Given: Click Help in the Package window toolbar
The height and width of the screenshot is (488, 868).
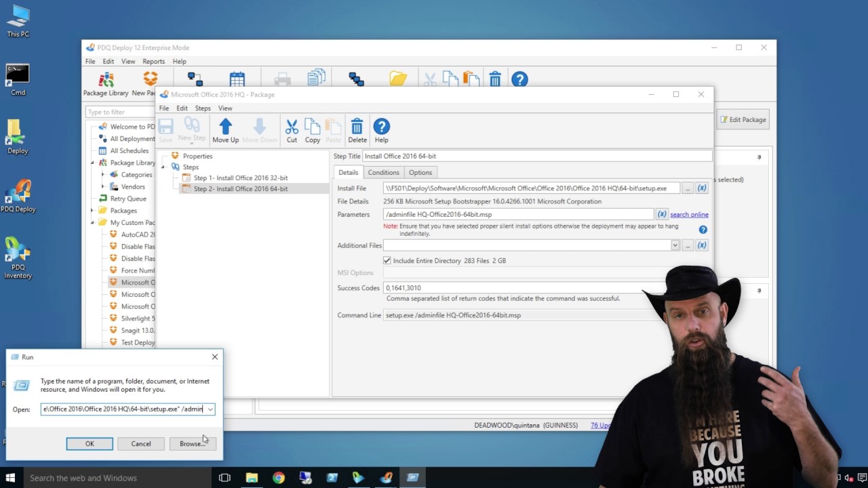Looking at the screenshot, I should pyautogui.click(x=382, y=129).
